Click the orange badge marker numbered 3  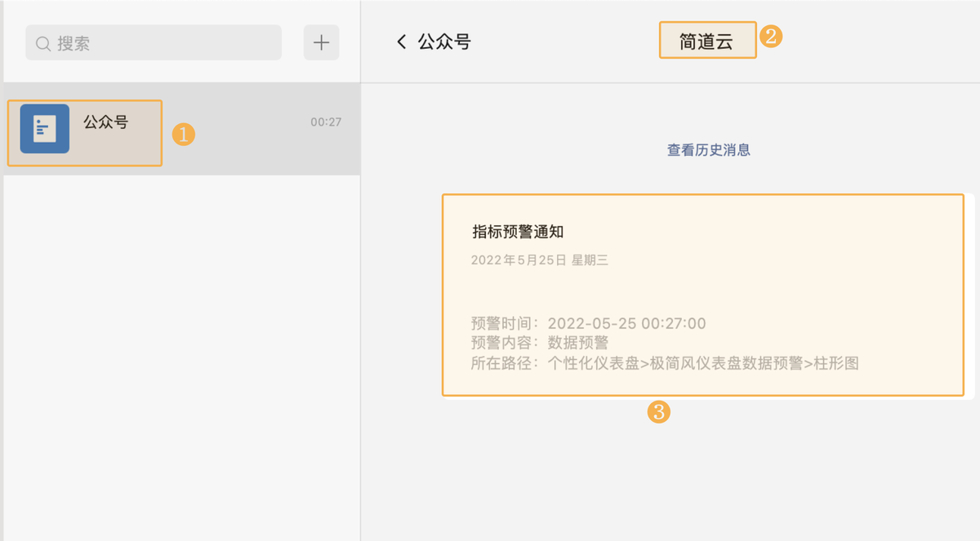(x=660, y=413)
